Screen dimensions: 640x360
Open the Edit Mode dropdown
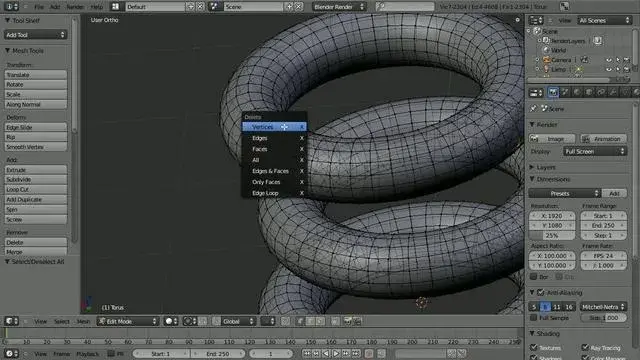[x=128, y=321]
